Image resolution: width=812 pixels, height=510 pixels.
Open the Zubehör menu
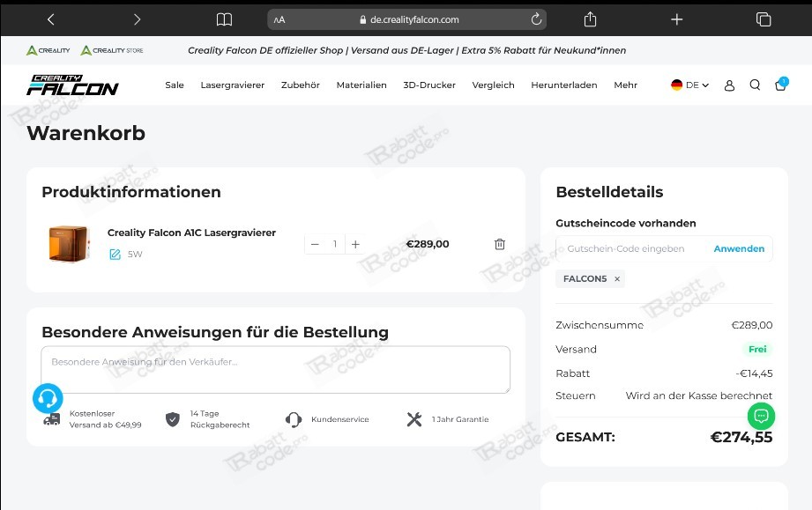point(301,85)
